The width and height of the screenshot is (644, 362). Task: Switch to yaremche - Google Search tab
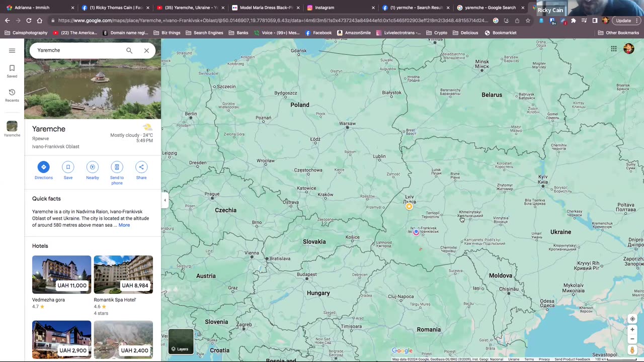(x=491, y=8)
